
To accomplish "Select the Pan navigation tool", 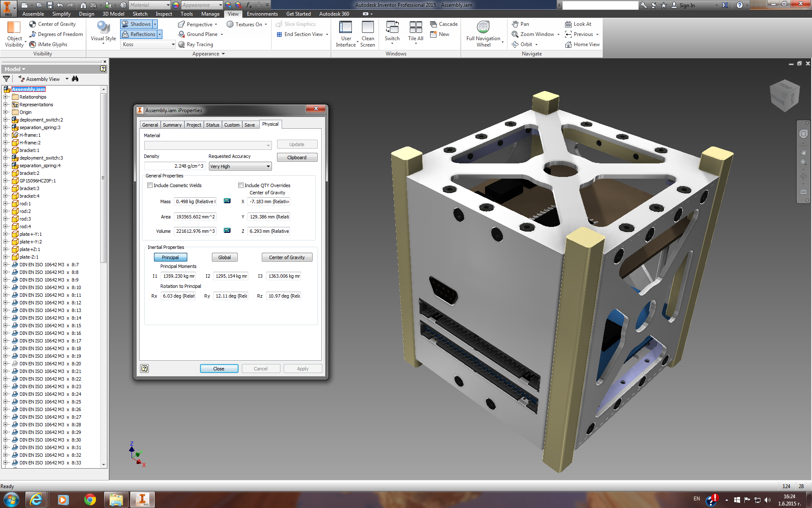I will point(520,24).
